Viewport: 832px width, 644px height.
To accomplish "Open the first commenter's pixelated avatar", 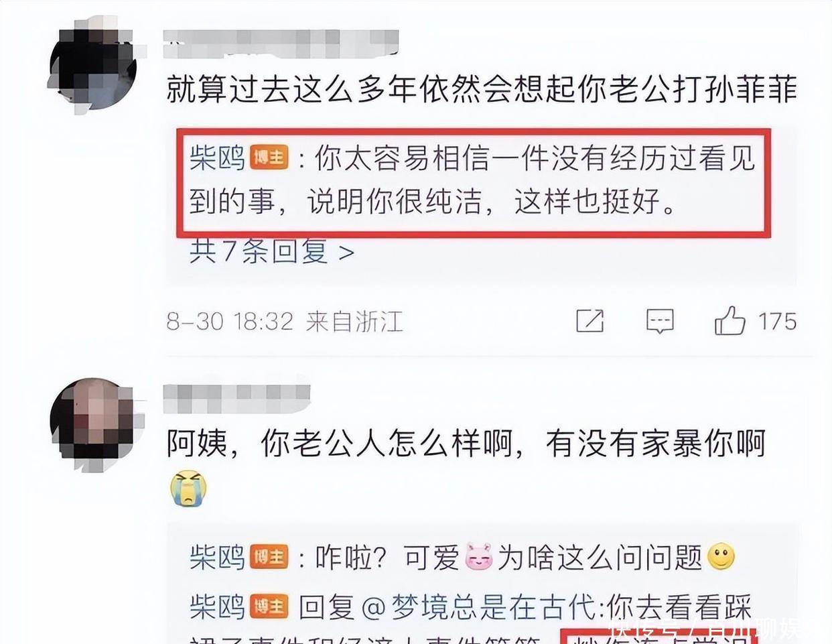I will click(95, 65).
